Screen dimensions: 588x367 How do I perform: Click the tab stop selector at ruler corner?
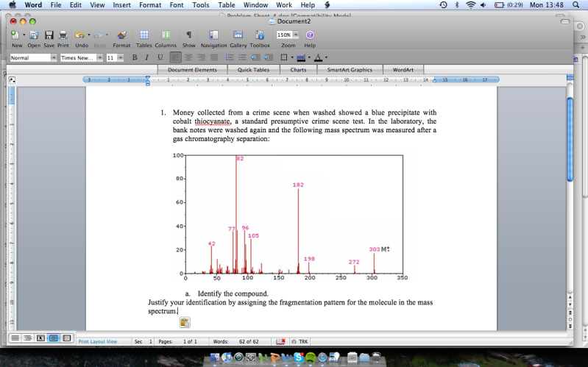(12, 80)
